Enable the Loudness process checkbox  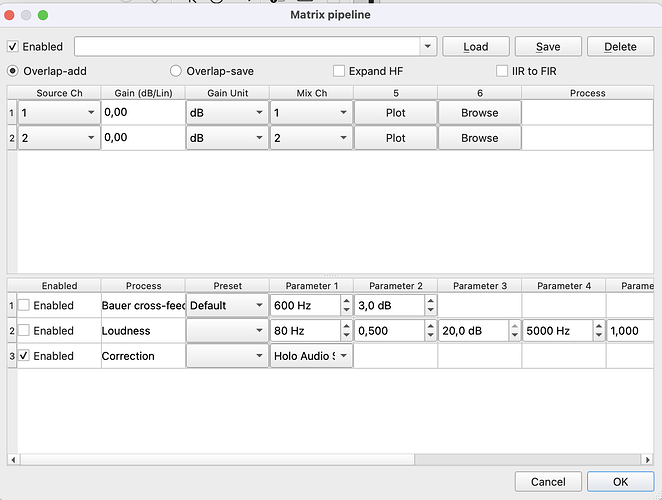(24, 331)
